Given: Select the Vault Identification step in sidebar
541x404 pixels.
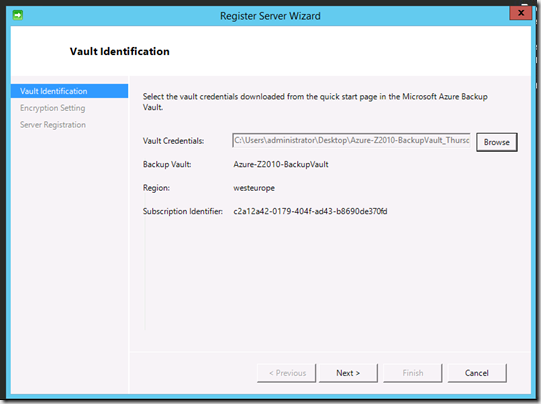Looking at the screenshot, I should (x=69, y=91).
